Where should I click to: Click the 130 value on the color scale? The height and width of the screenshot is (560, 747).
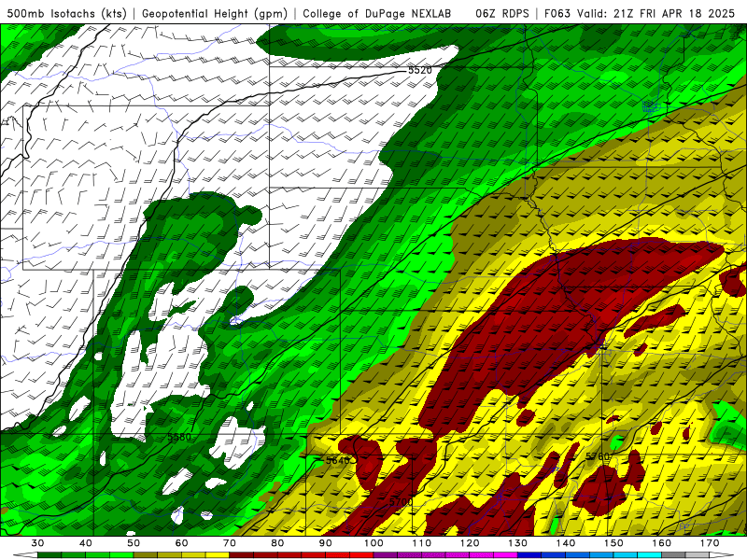517,543
